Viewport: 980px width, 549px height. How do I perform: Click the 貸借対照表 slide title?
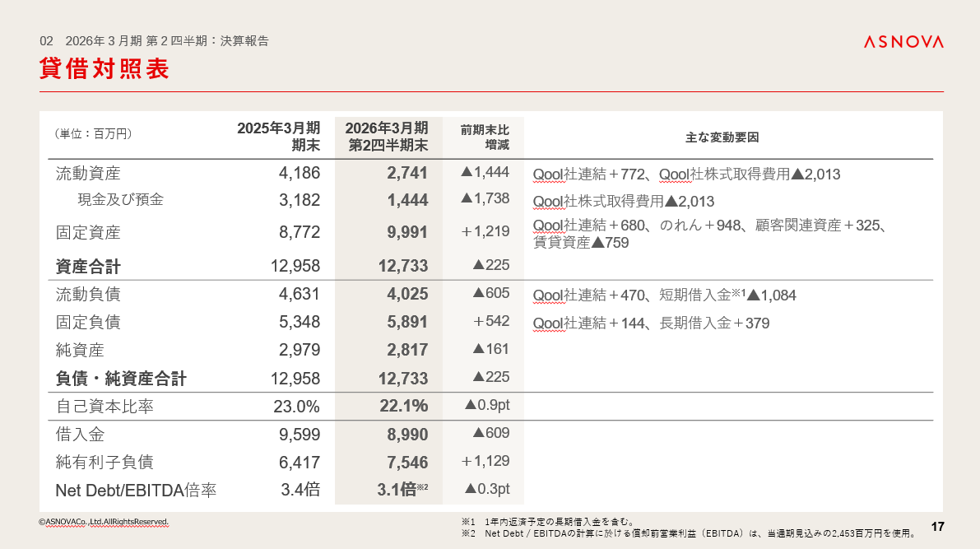105,70
